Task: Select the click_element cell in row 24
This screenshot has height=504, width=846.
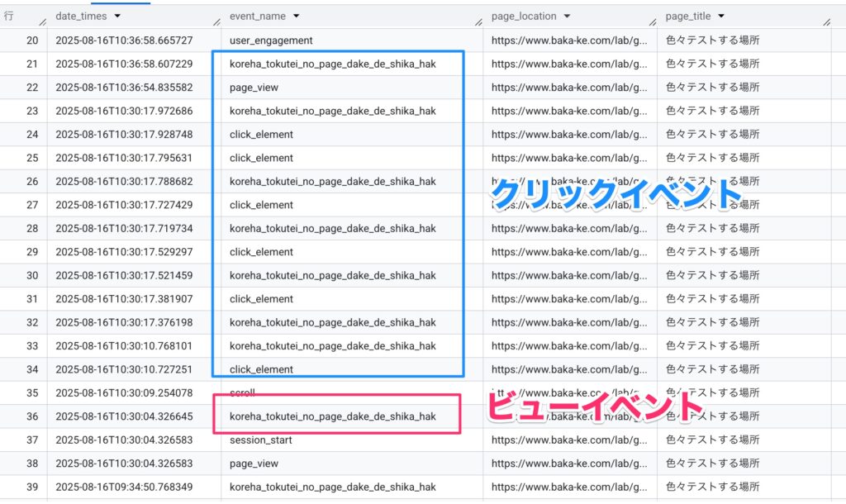Action: click(261, 134)
